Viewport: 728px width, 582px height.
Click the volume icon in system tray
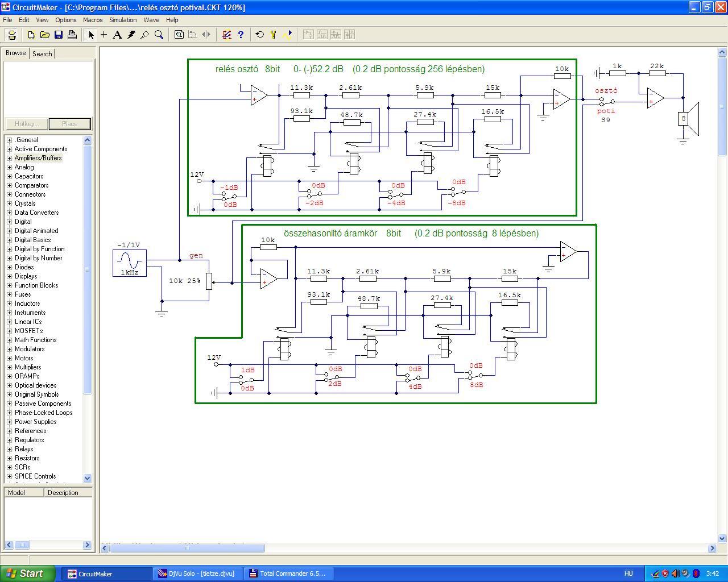[675, 573]
